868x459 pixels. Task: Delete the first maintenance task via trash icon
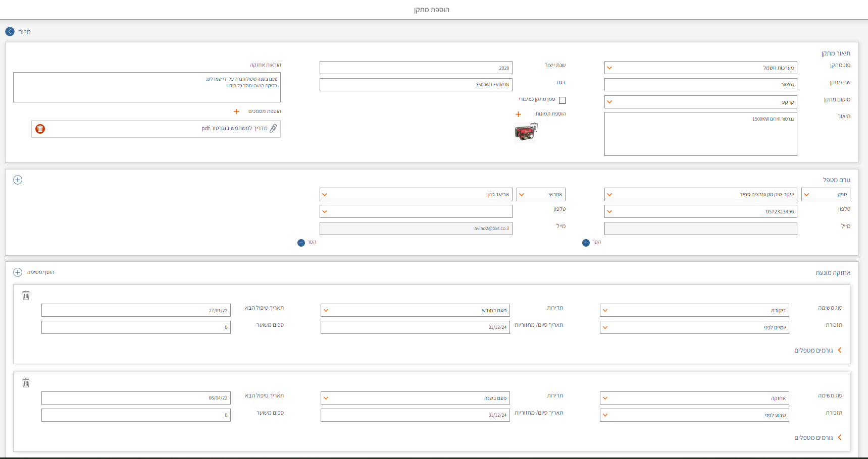(26, 295)
